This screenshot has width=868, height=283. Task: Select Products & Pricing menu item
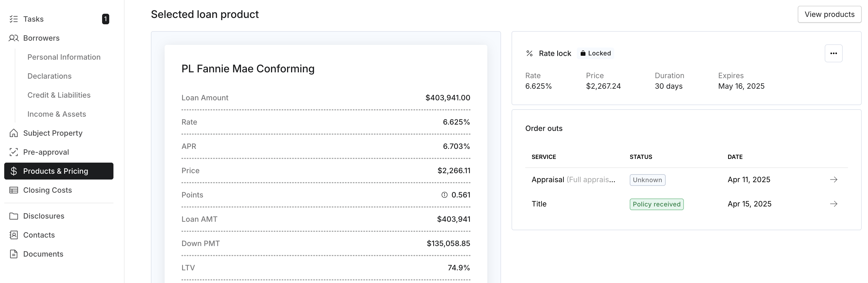(x=59, y=171)
